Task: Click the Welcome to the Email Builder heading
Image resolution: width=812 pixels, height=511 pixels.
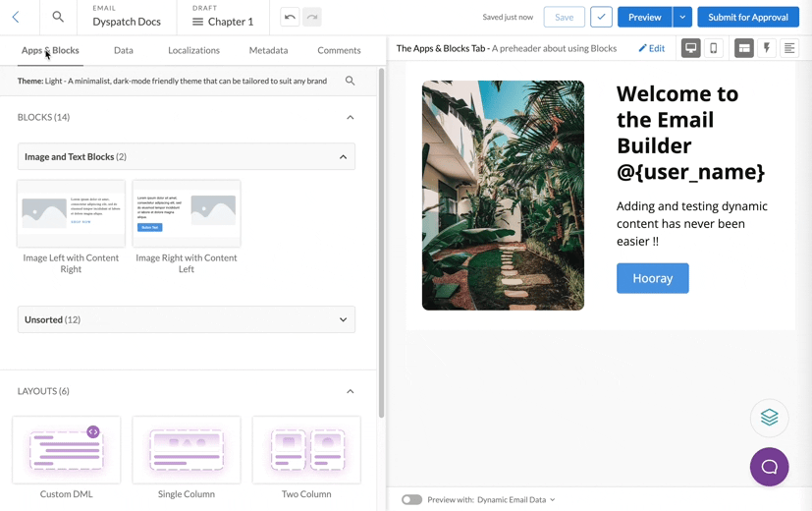Action: [690, 133]
